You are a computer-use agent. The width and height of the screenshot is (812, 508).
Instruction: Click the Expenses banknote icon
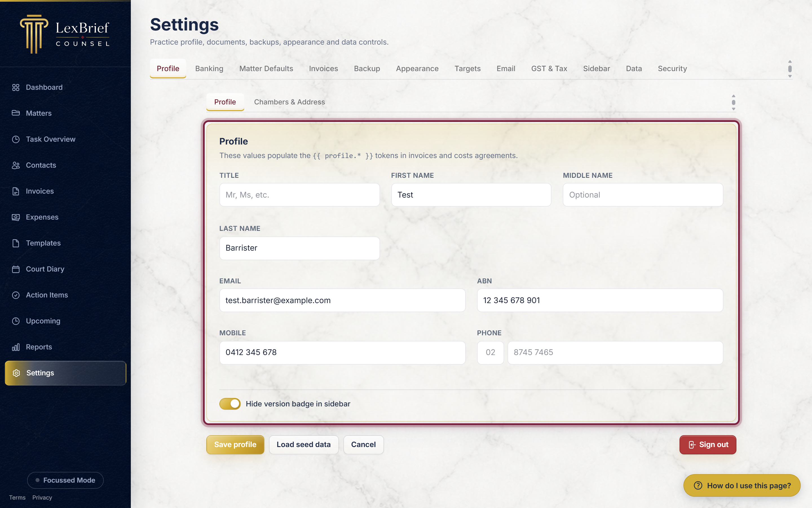pyautogui.click(x=16, y=217)
